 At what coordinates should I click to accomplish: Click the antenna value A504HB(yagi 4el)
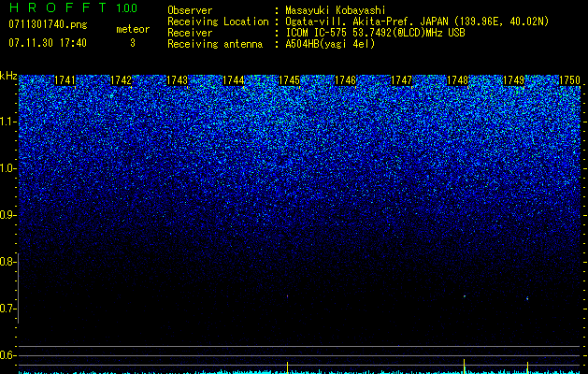coord(330,44)
